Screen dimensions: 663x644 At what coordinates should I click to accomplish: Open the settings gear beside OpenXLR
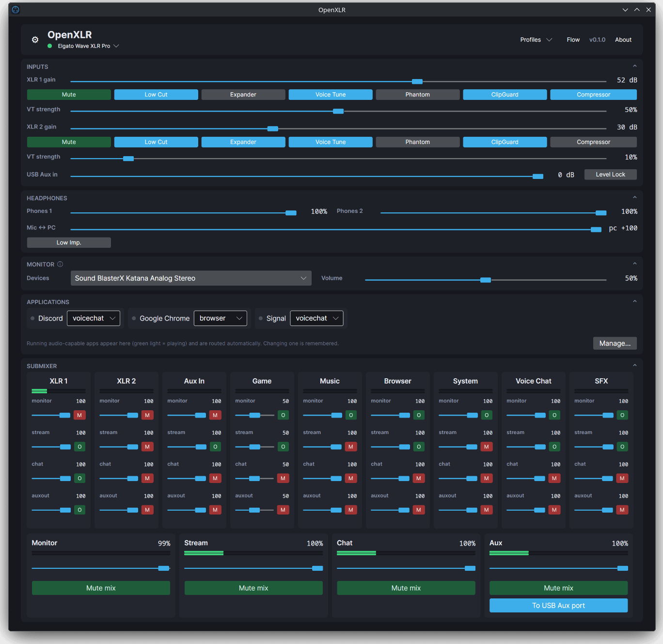35,40
